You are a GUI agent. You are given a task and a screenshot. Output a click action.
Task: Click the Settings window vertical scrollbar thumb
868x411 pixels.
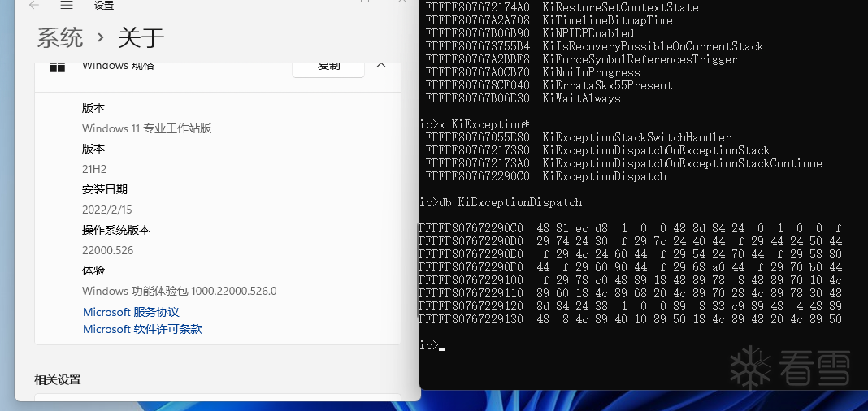point(417,271)
